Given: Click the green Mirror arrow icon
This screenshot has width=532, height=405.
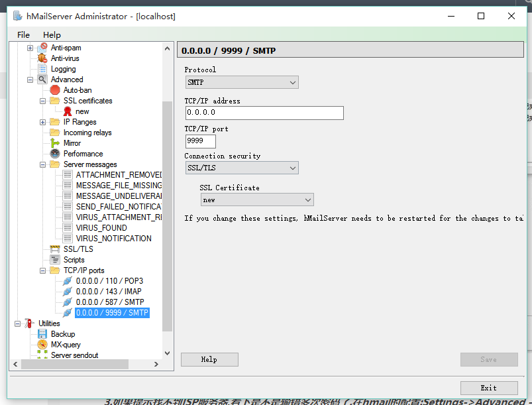Looking at the screenshot, I should click(54, 143).
